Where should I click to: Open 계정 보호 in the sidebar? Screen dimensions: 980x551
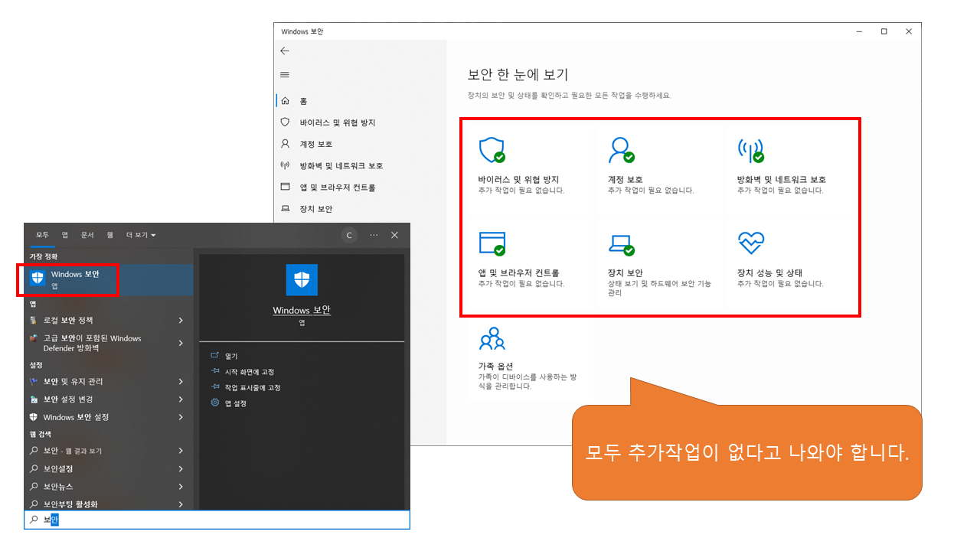coord(315,144)
